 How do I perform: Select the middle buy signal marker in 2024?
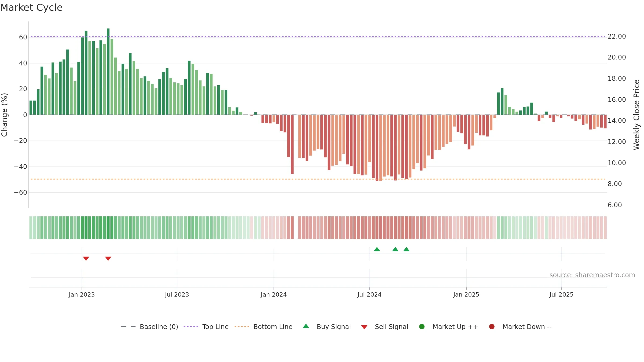[395, 249]
